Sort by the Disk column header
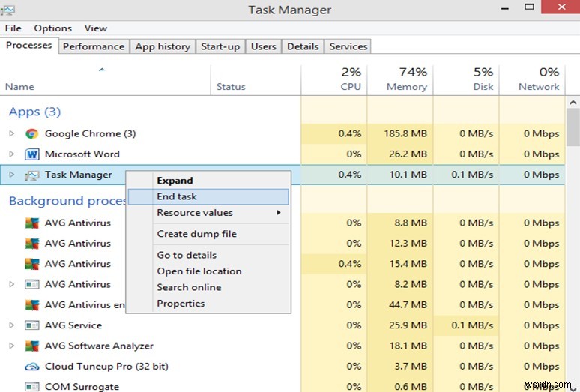 465,80
